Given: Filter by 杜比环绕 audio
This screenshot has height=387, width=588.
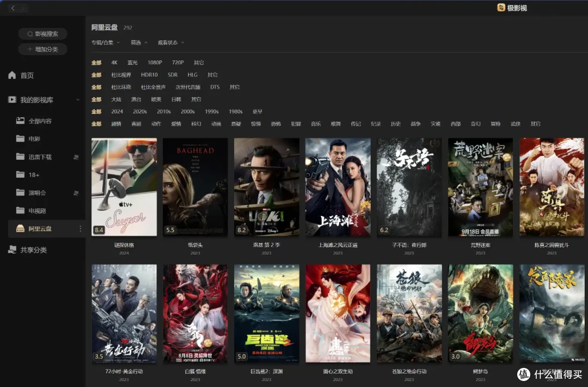Looking at the screenshot, I should point(121,87).
